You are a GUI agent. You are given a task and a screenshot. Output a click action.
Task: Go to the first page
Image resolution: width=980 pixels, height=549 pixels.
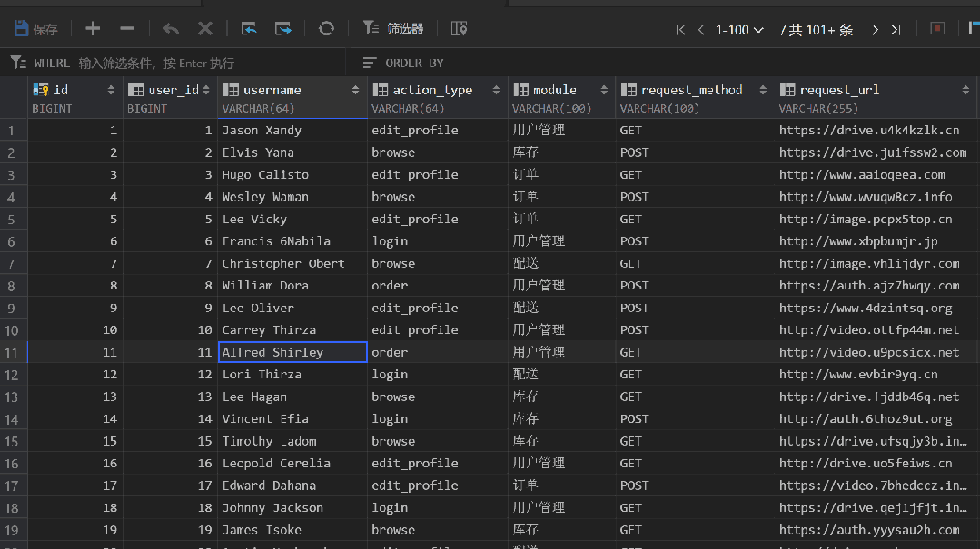coord(680,29)
